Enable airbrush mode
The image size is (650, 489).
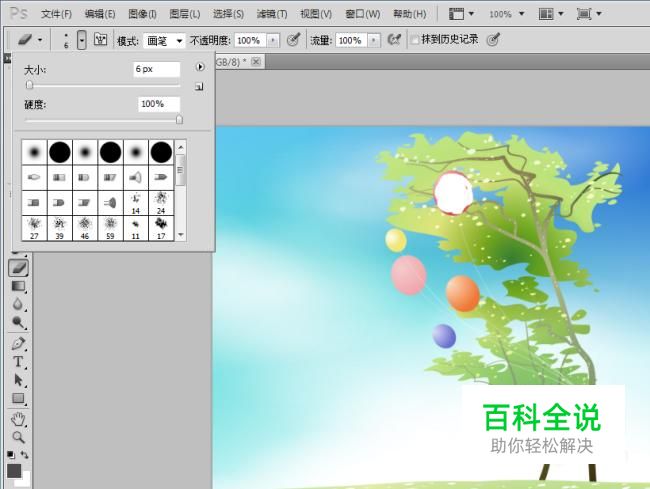pyautogui.click(x=394, y=40)
